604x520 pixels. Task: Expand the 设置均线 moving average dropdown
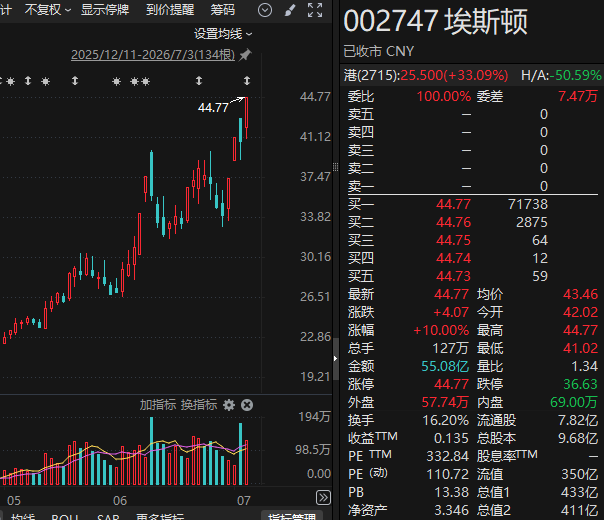[223, 34]
